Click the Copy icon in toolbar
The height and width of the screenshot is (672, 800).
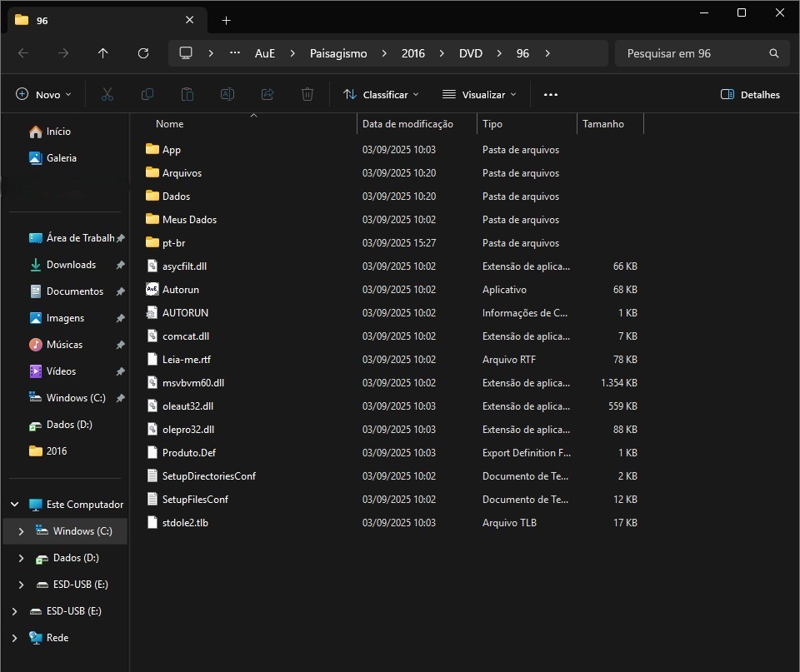click(147, 94)
